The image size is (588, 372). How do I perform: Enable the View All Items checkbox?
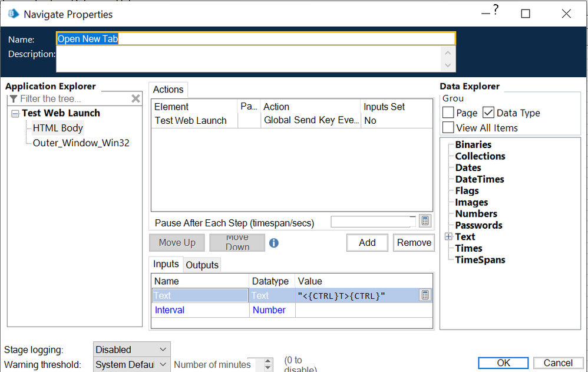448,127
